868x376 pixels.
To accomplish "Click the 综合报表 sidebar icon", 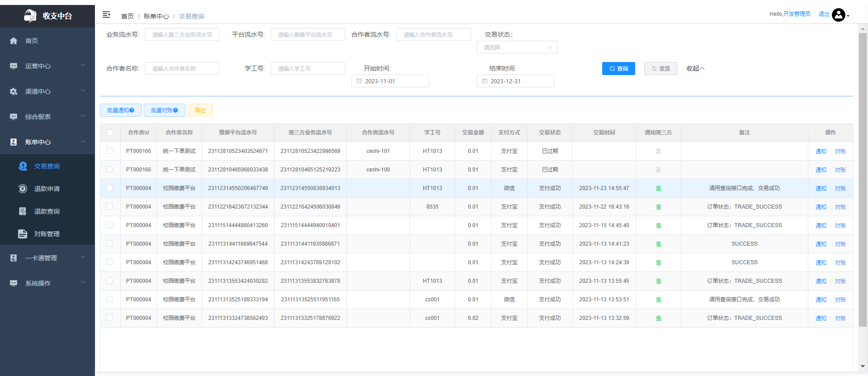I will 14,117.
